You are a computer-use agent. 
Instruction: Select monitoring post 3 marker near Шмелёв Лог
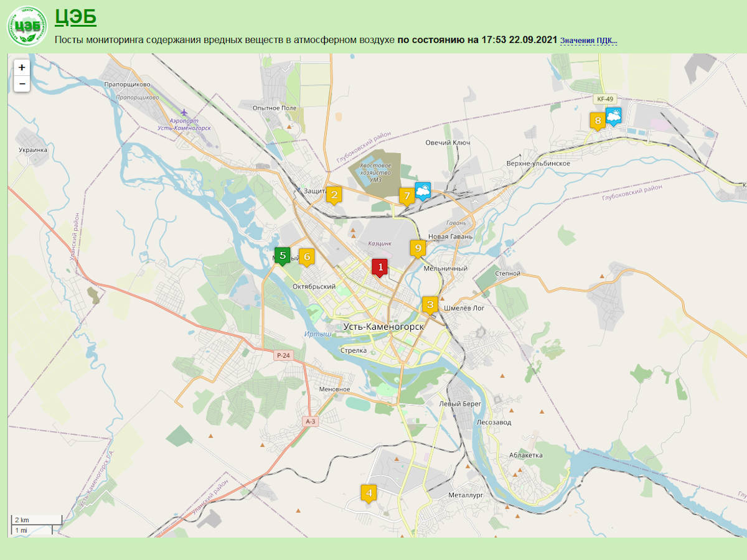point(430,304)
